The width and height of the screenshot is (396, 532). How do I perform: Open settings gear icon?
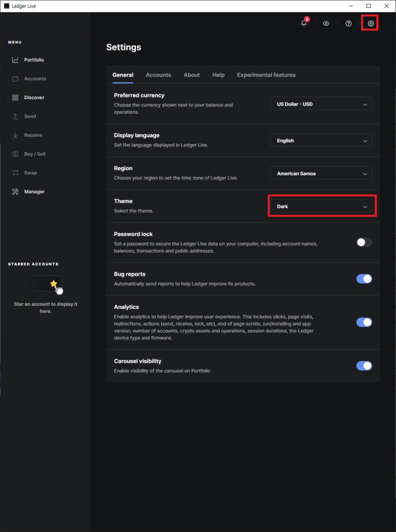click(371, 24)
